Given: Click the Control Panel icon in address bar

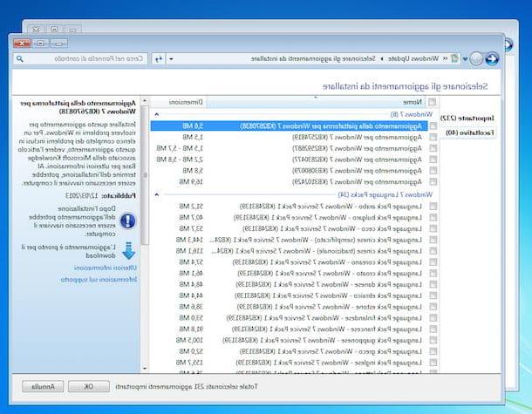Looking at the screenshot, I should (454, 58).
